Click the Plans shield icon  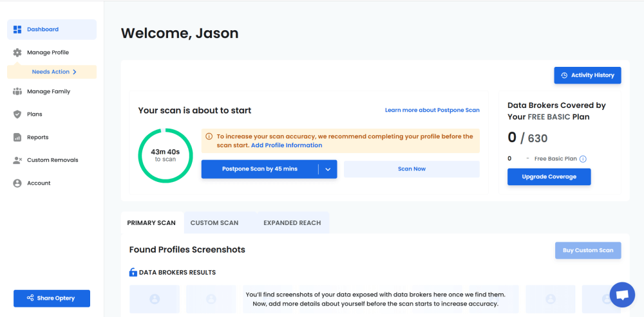tap(17, 114)
